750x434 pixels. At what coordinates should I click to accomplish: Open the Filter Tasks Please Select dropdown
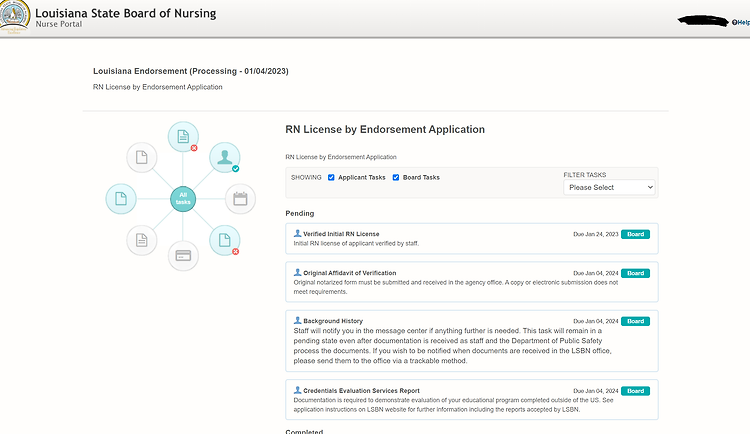click(609, 188)
